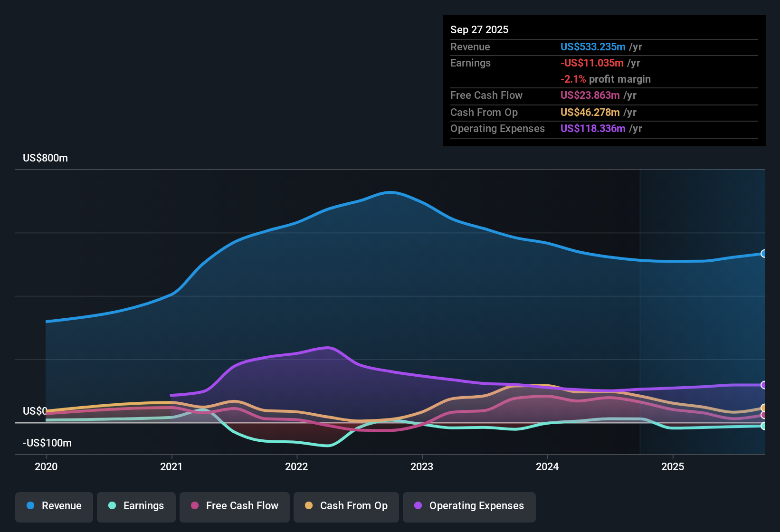780x532 pixels.
Task: Click the revenue curve peak near late 2022
Action: 390,192
